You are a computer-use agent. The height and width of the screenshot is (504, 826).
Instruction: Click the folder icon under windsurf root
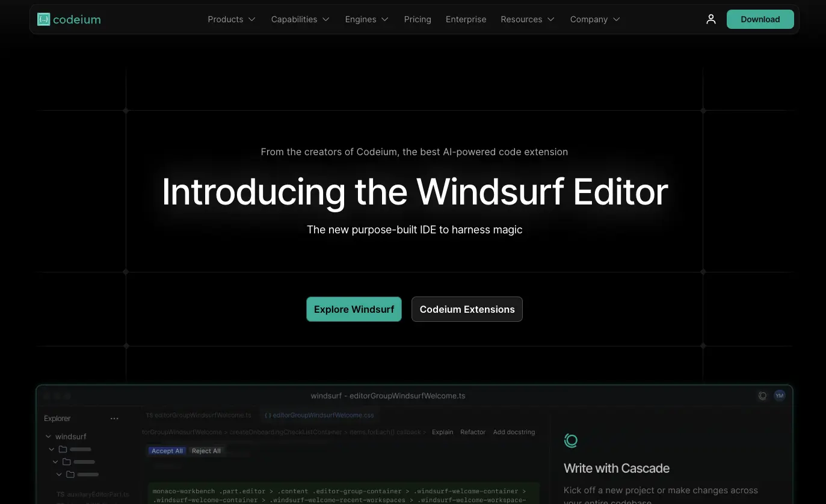coord(63,449)
